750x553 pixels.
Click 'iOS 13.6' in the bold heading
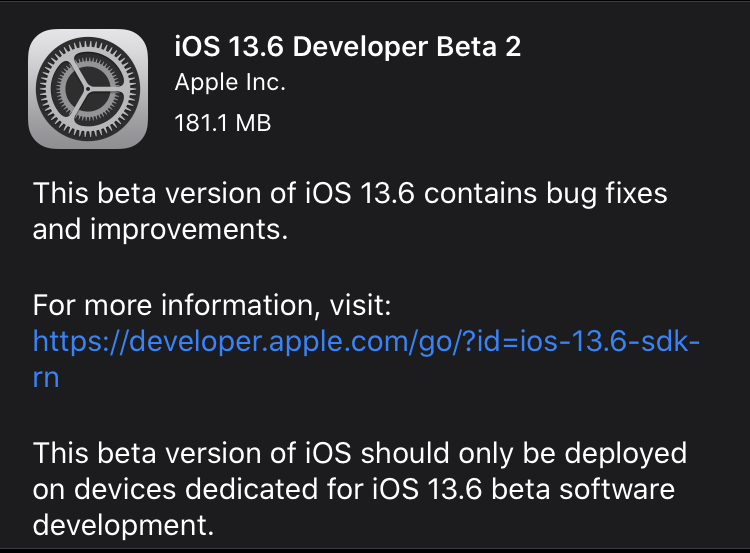(229, 47)
